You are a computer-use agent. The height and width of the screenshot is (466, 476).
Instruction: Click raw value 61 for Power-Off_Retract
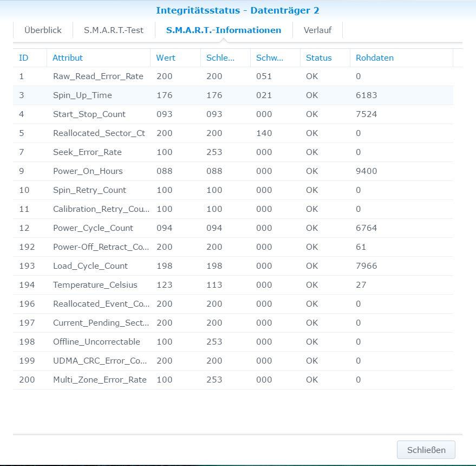[361, 247]
